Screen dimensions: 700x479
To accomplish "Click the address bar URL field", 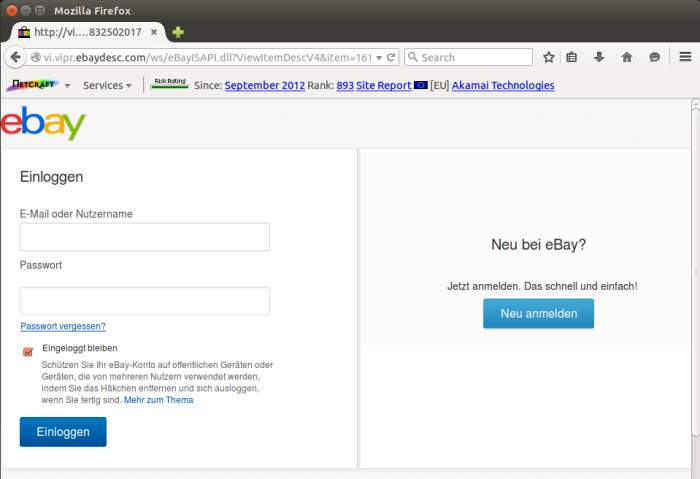I will click(x=208, y=57).
